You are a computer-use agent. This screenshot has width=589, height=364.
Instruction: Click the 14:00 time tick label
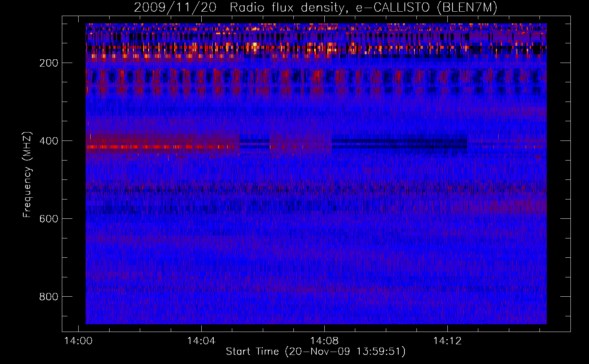click(78, 341)
